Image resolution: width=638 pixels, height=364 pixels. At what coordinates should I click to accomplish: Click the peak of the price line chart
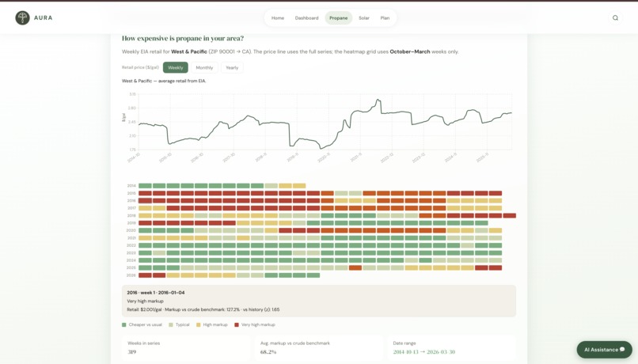pos(378,100)
